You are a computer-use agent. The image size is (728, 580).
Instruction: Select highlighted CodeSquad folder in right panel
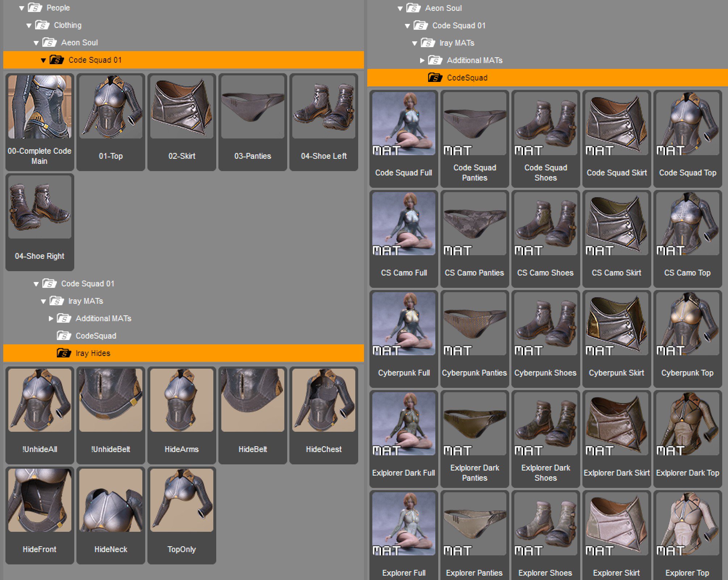coord(547,78)
